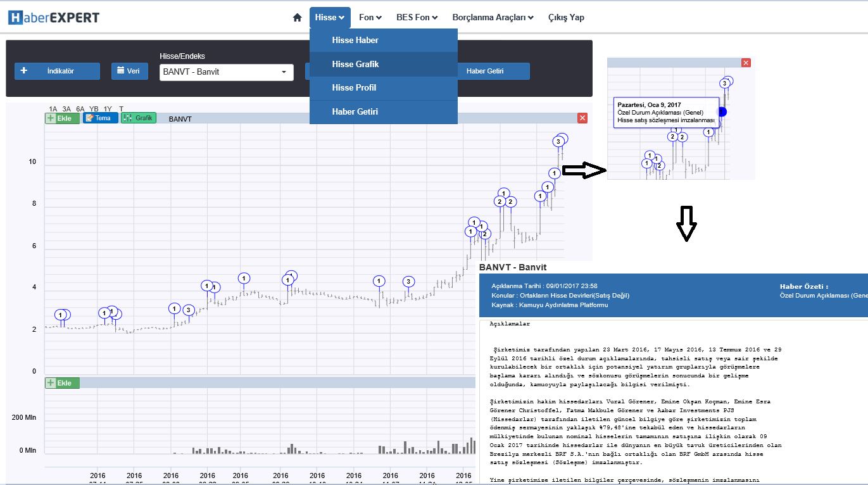The width and height of the screenshot is (868, 485).
Task: Pick Haber Getiri in the Hisse menu
Action: (x=383, y=111)
